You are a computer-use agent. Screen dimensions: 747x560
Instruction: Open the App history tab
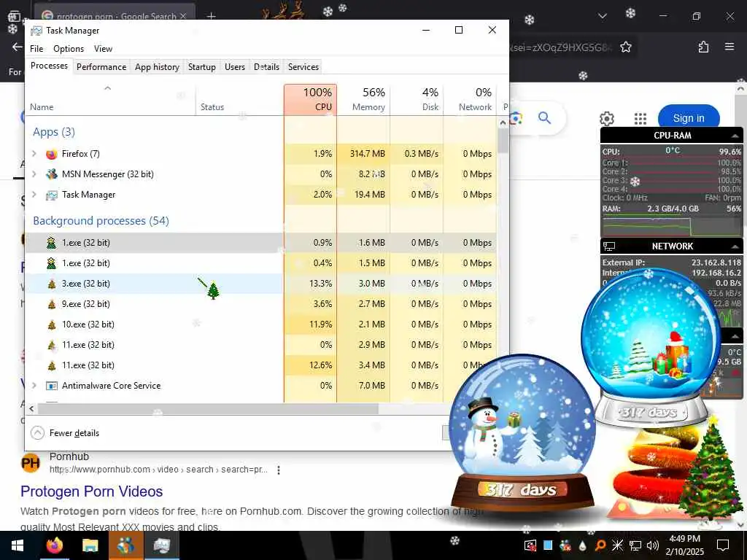(157, 66)
